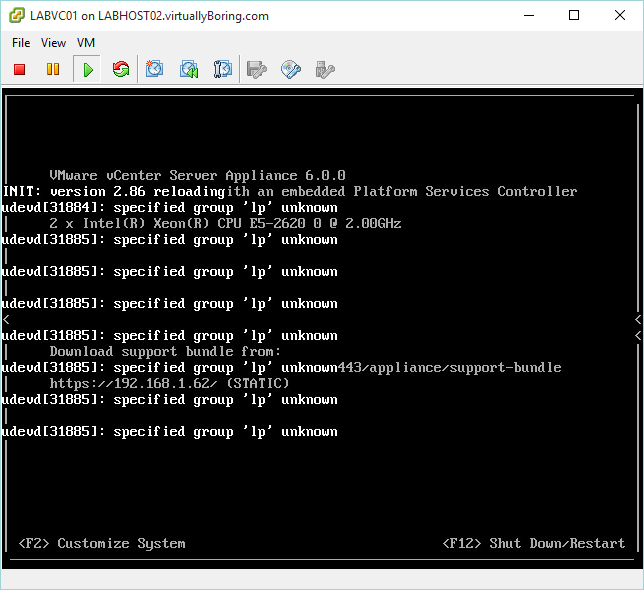Power on the VM with green play
The width and height of the screenshot is (644, 590).
point(87,69)
